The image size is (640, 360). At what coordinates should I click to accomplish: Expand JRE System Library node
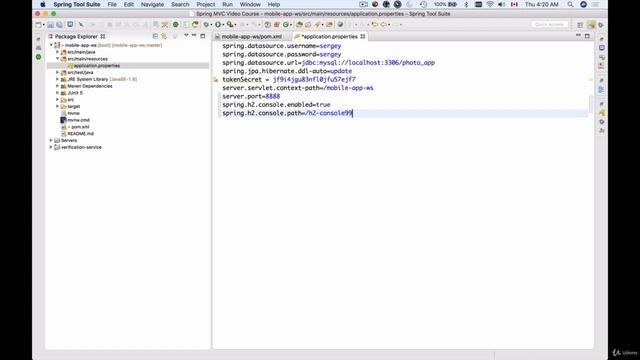tap(58, 79)
